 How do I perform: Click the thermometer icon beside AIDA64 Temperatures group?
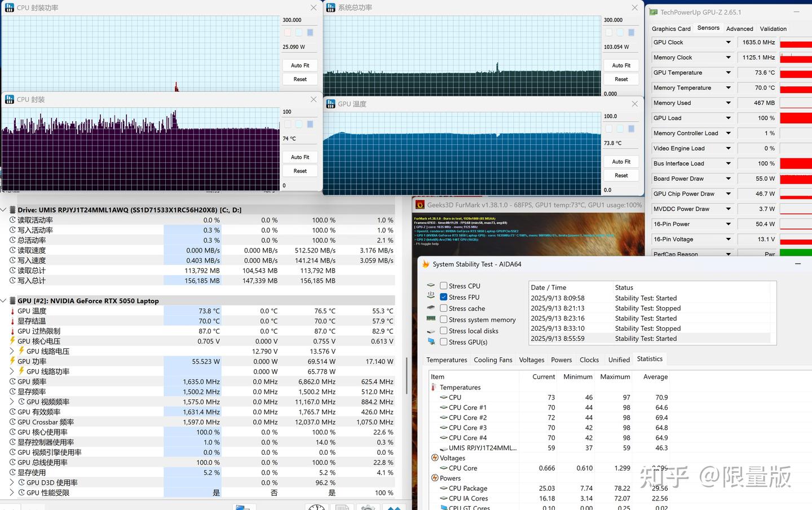[434, 387]
